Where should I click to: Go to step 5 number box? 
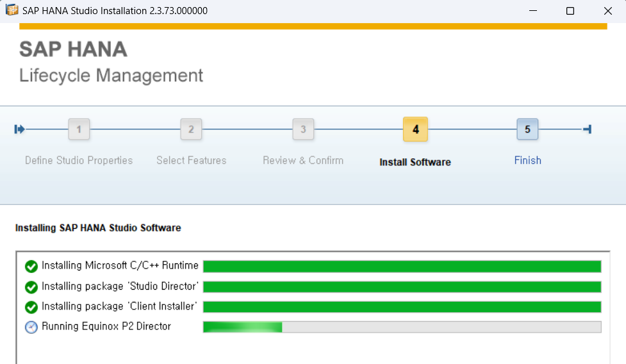tap(527, 129)
